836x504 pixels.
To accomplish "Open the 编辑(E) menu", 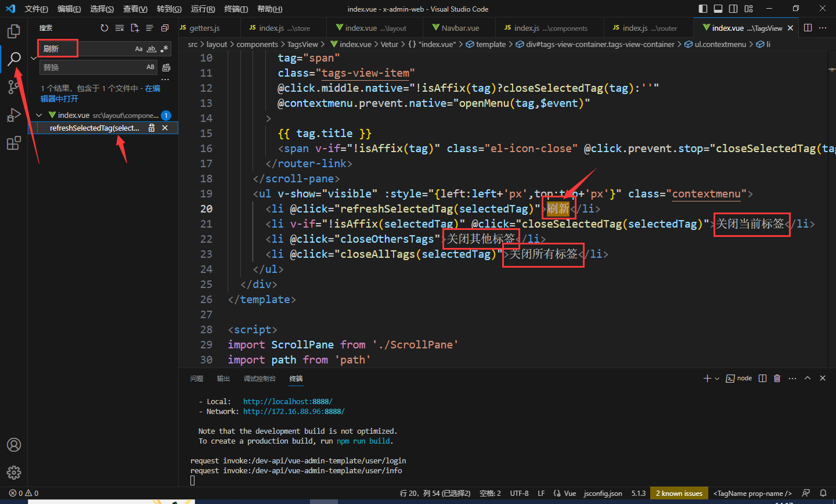I will point(69,9).
